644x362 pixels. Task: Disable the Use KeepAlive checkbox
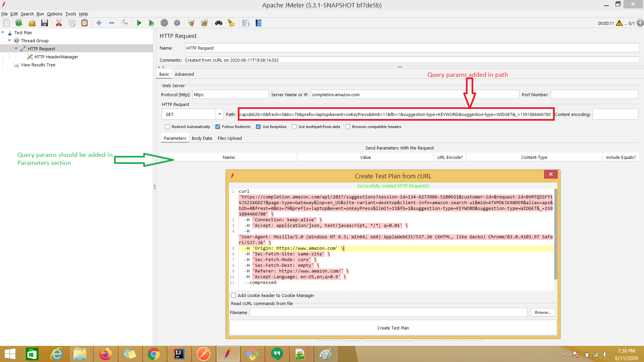coord(258,127)
